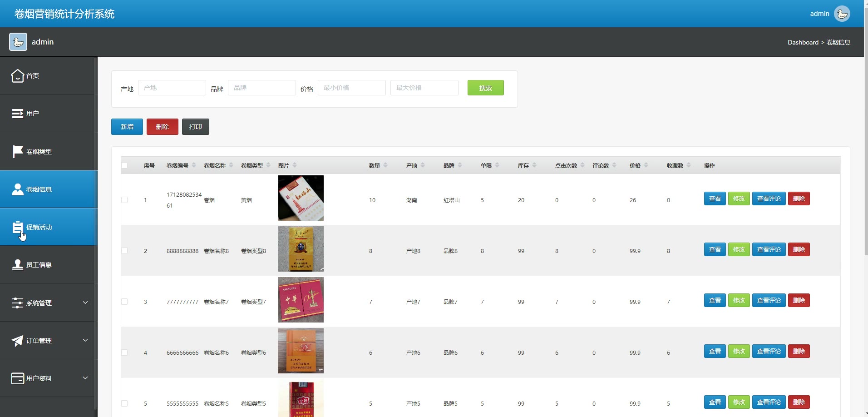Sort table by 收藏数 column arrows
Viewport: 868px width, 417px height.
tap(689, 165)
